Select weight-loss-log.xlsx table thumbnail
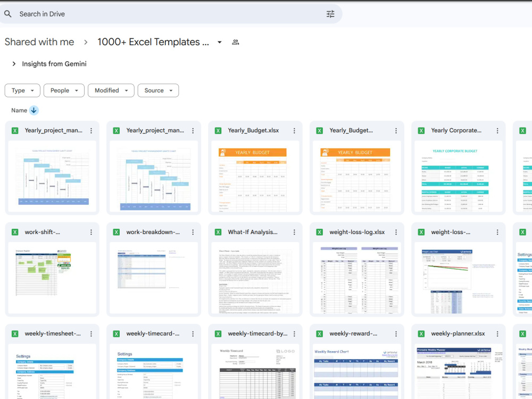532x399 pixels. point(357,278)
